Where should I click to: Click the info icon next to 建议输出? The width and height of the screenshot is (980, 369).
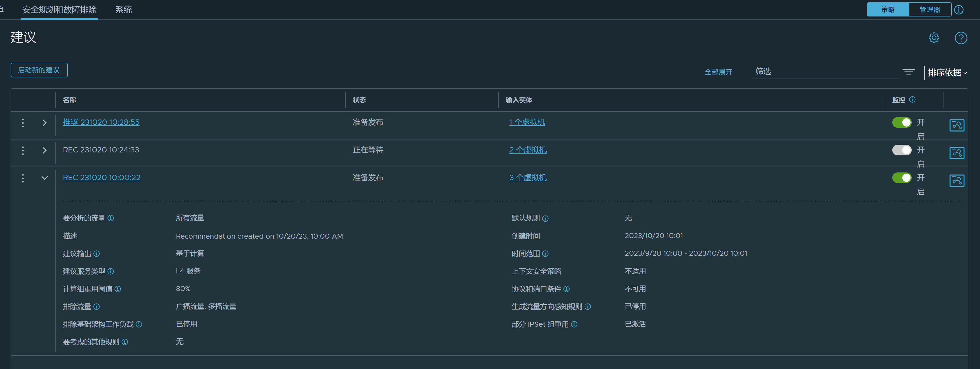[97, 253]
